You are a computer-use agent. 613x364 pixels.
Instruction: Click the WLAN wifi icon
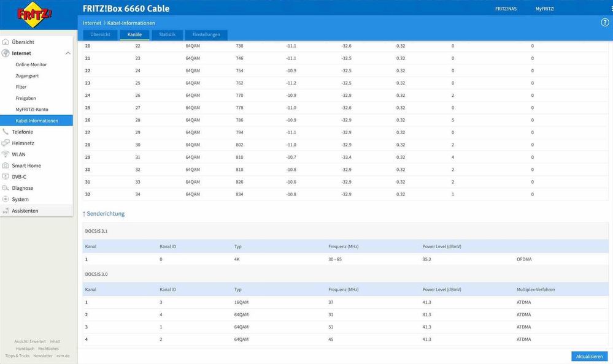(x=6, y=154)
